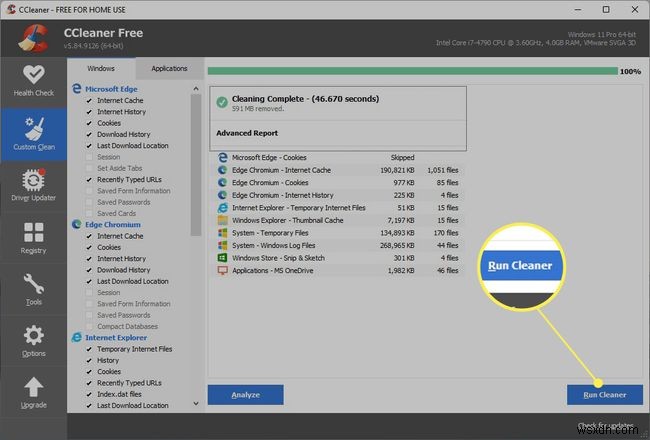650x440 pixels.
Task: Click the Run Cleaner button
Action: (x=605, y=395)
